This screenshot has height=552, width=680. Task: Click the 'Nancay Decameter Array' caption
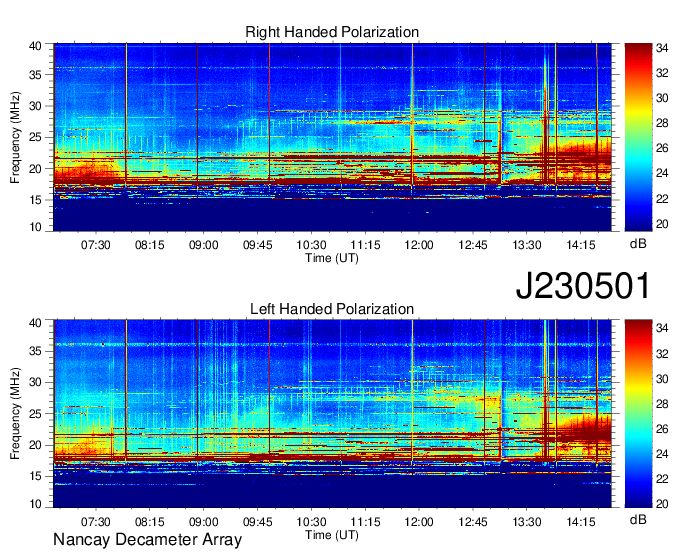tap(147, 540)
